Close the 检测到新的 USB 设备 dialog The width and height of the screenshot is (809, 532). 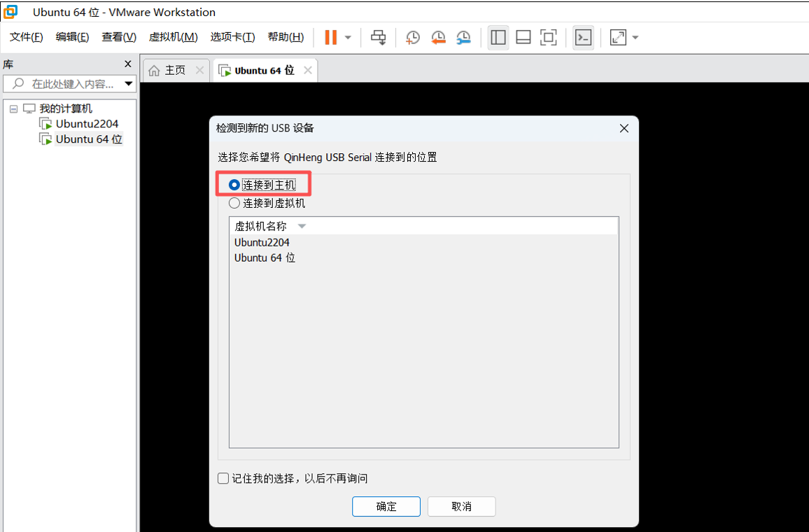tap(624, 128)
